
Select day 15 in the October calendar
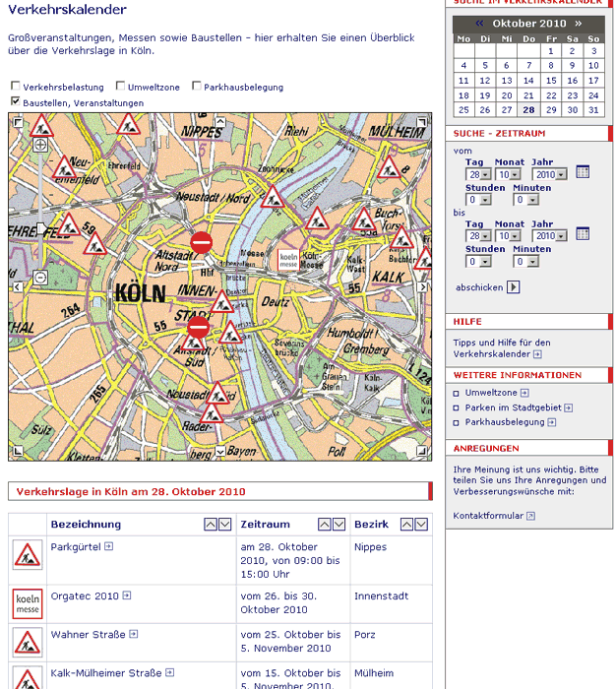click(551, 81)
